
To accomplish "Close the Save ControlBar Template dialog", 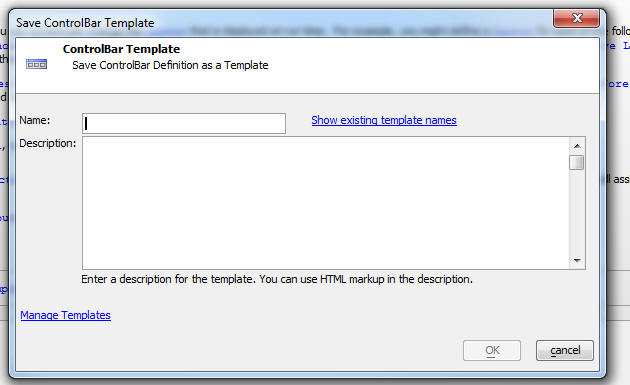I will click(x=577, y=18).
